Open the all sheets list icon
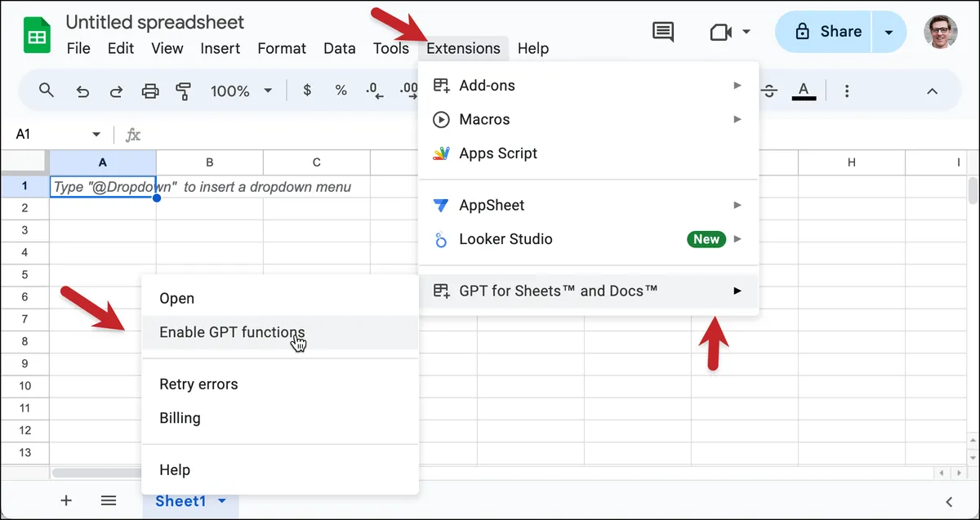 (x=109, y=500)
